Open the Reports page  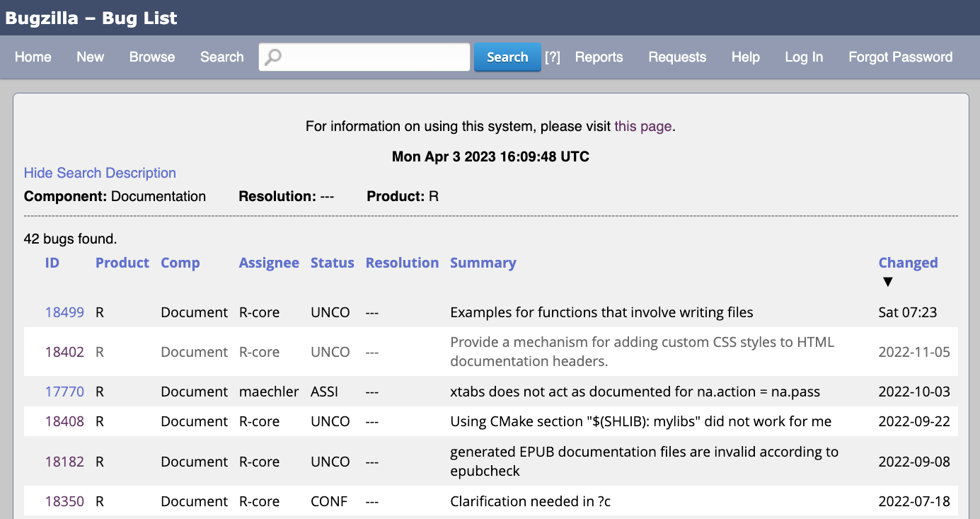pos(599,57)
